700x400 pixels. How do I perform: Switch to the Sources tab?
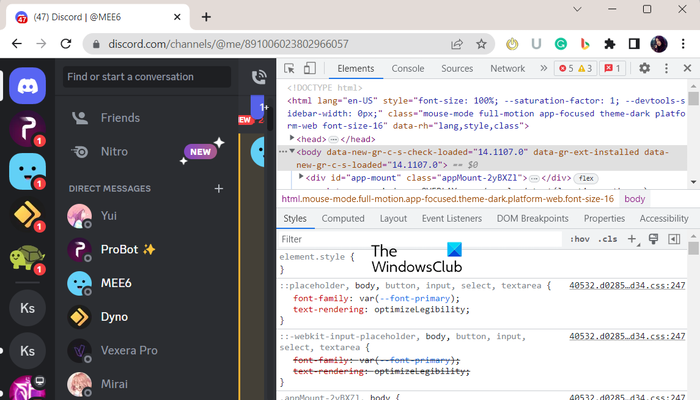point(457,68)
